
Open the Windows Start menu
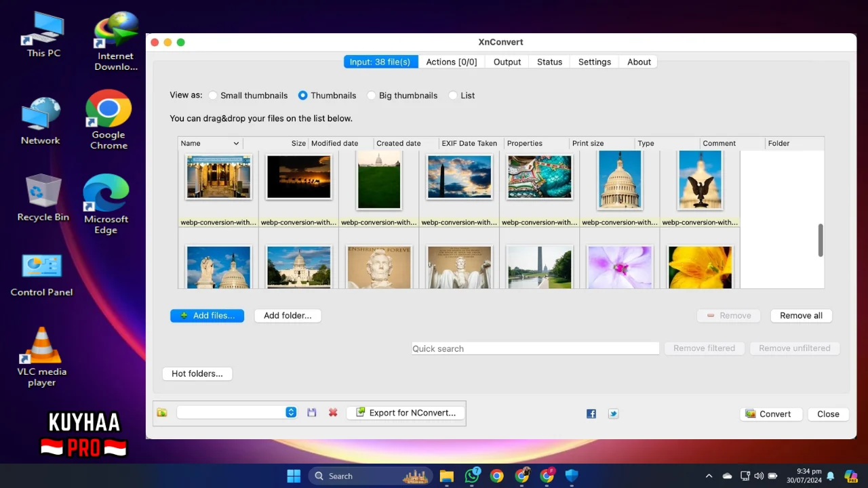294,476
